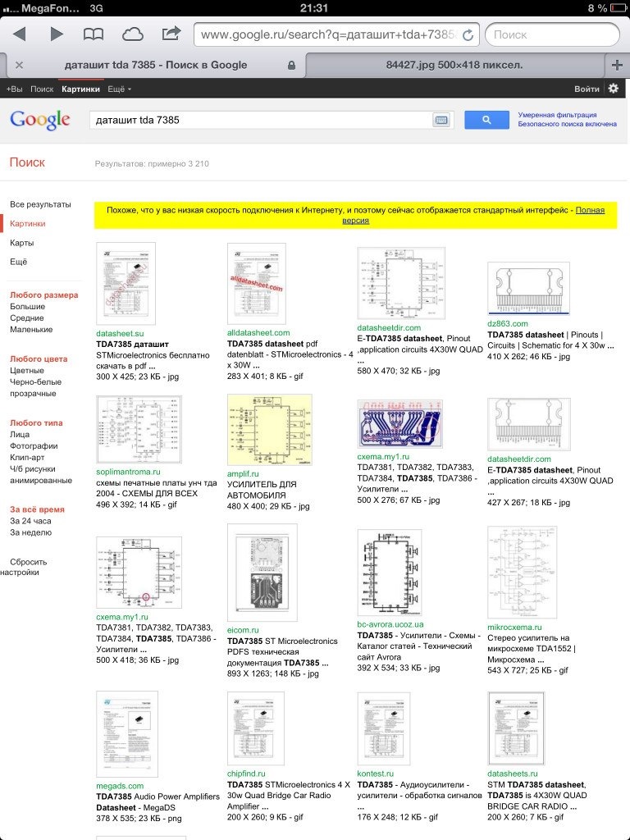Select За всё время option

pyautogui.click(x=37, y=509)
